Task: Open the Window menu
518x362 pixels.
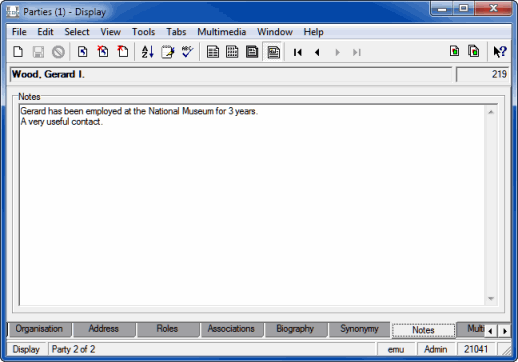Action: pos(275,32)
